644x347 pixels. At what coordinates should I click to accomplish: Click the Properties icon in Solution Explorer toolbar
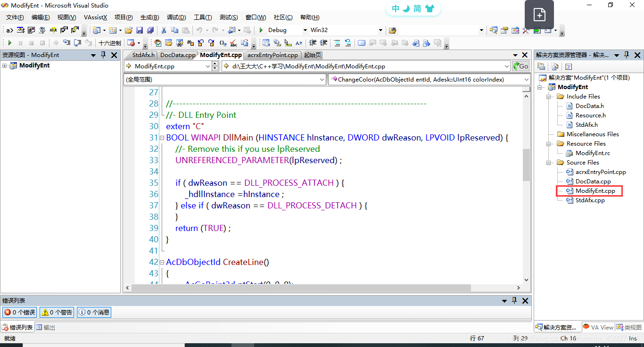tap(541, 66)
